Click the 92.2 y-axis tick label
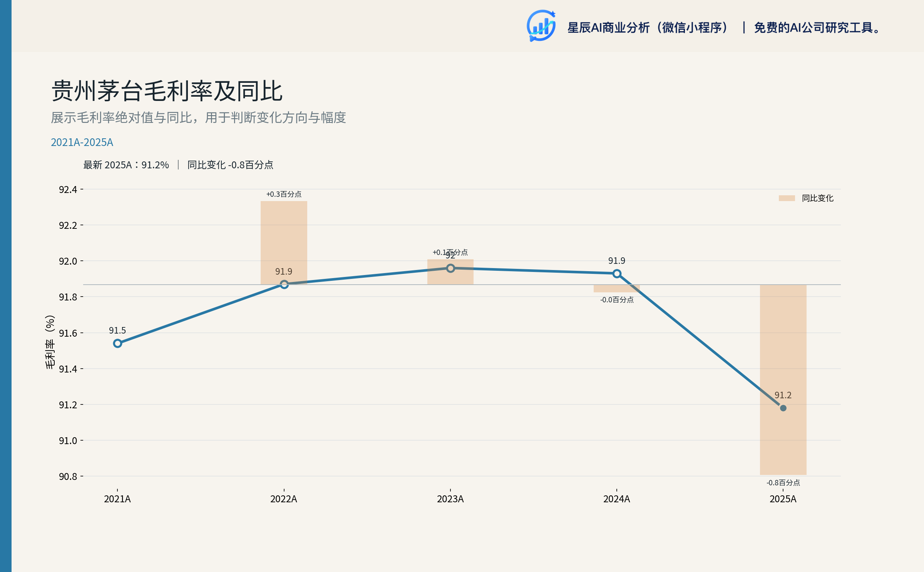This screenshot has height=572, width=924. 68,225
